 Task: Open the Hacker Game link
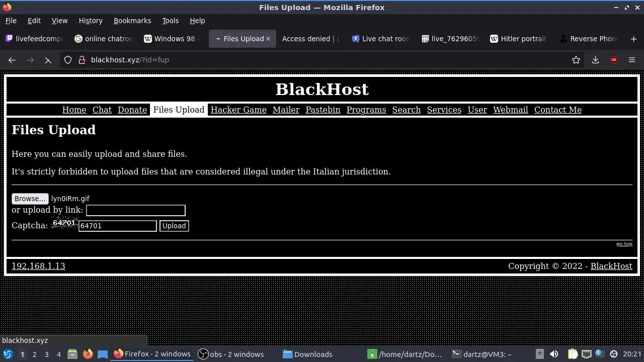[238, 110]
